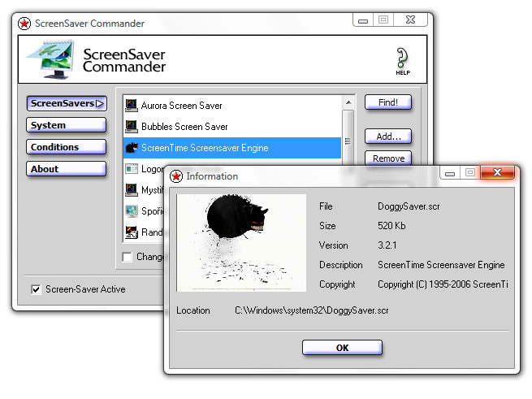
Task: Click the 520 Kb size value
Action: (391, 226)
